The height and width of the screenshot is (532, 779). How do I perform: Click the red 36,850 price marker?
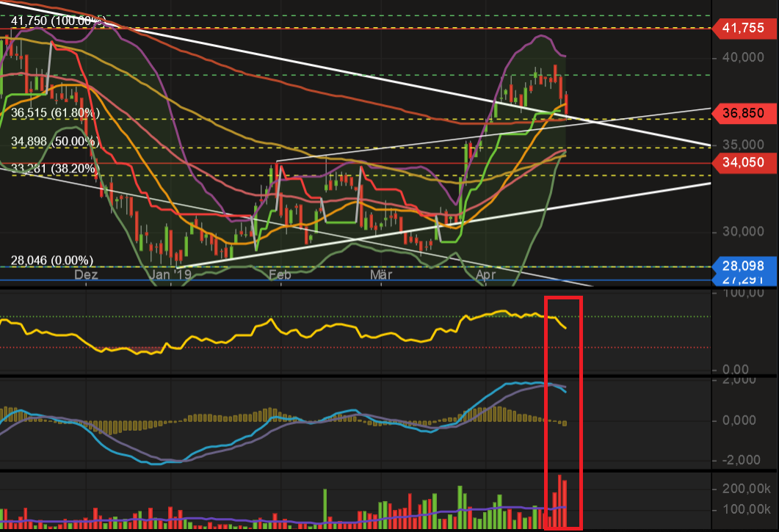pos(743,114)
